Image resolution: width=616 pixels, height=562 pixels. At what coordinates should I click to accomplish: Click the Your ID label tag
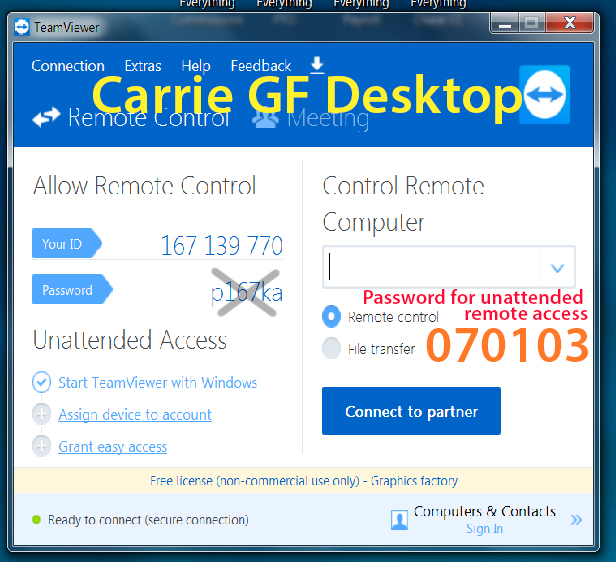(x=66, y=243)
